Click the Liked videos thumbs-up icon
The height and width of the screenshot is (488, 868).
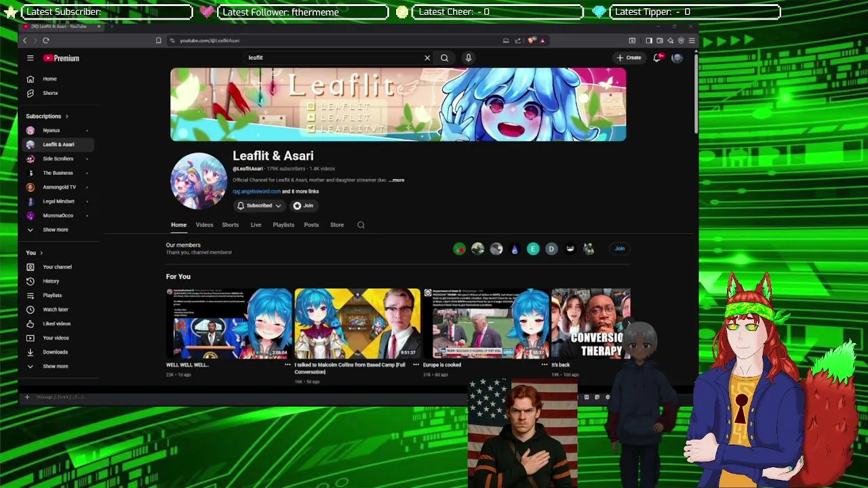pyautogui.click(x=30, y=324)
